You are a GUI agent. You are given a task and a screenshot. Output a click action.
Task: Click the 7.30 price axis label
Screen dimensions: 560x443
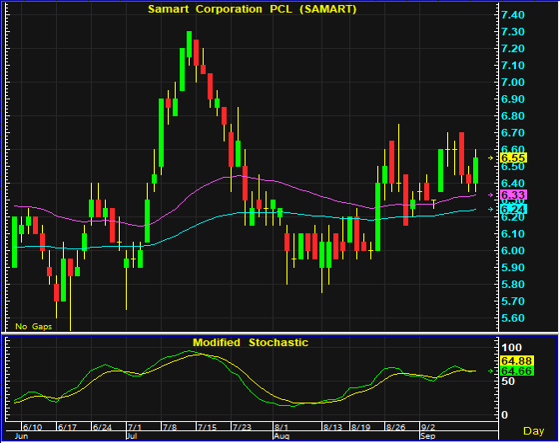[513, 32]
